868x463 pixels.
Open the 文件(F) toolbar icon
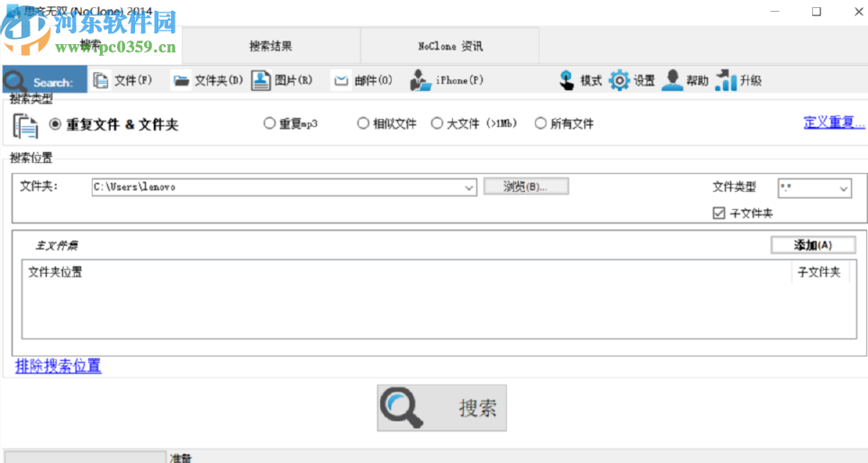point(101,80)
